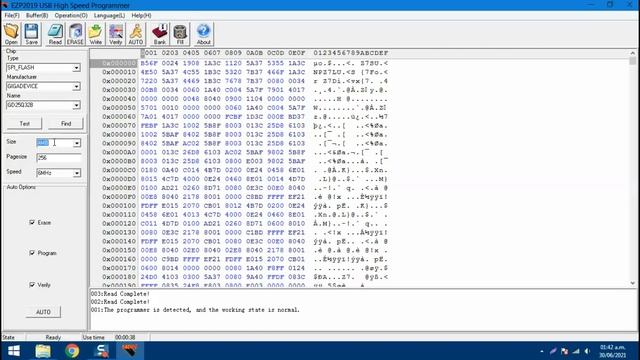Screen dimensions: 640x360
Task: Toggle the Erase auto option checkbox
Action: (32, 222)
